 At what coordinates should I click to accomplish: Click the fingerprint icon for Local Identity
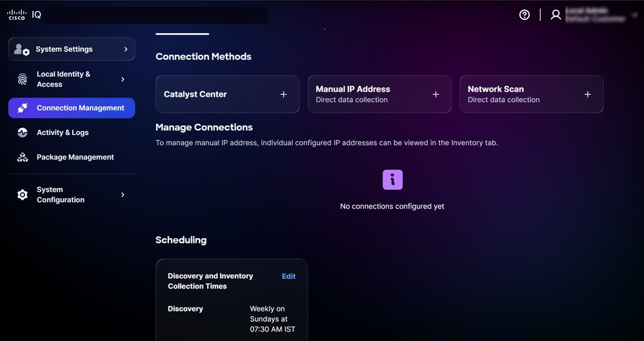point(23,79)
